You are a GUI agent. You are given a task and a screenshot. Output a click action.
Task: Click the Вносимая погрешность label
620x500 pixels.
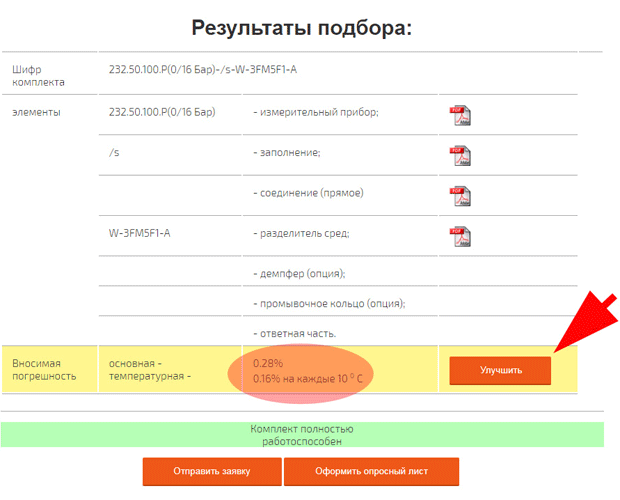point(44,370)
